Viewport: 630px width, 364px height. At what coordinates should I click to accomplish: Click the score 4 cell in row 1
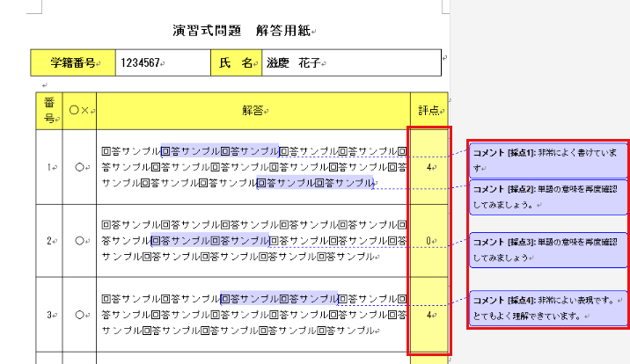pyautogui.click(x=429, y=166)
